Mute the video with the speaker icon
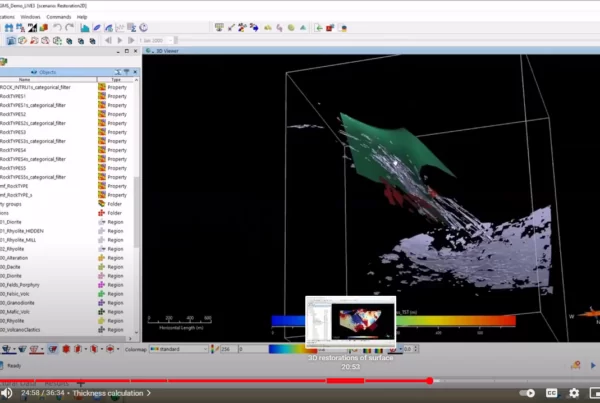The height and width of the screenshot is (403, 600). pos(7,393)
